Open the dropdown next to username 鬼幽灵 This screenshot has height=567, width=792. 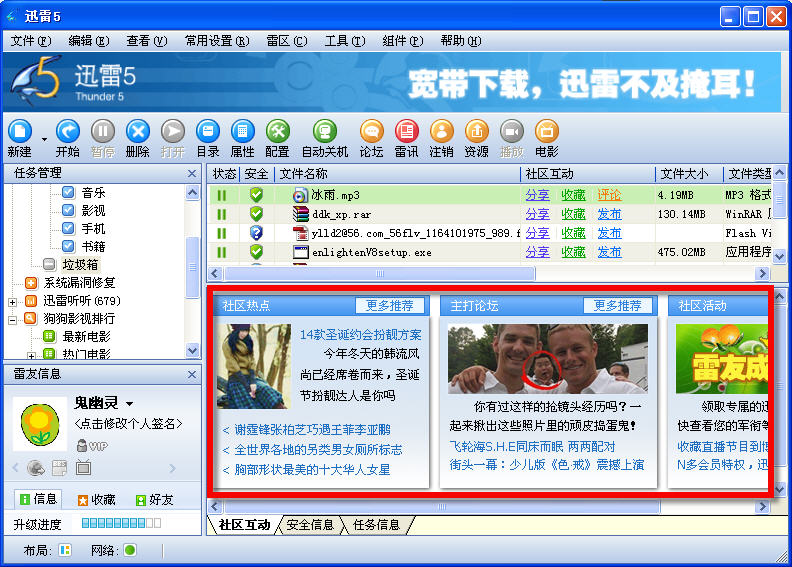130,404
